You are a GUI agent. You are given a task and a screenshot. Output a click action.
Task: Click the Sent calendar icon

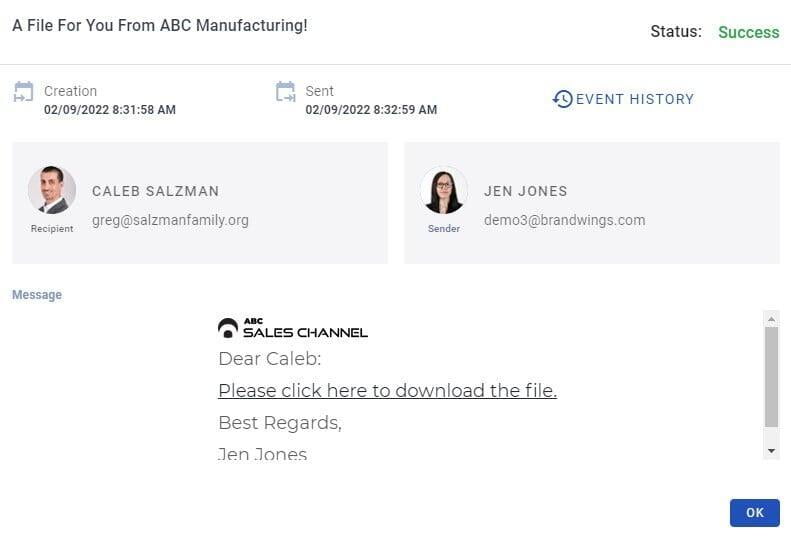(286, 92)
